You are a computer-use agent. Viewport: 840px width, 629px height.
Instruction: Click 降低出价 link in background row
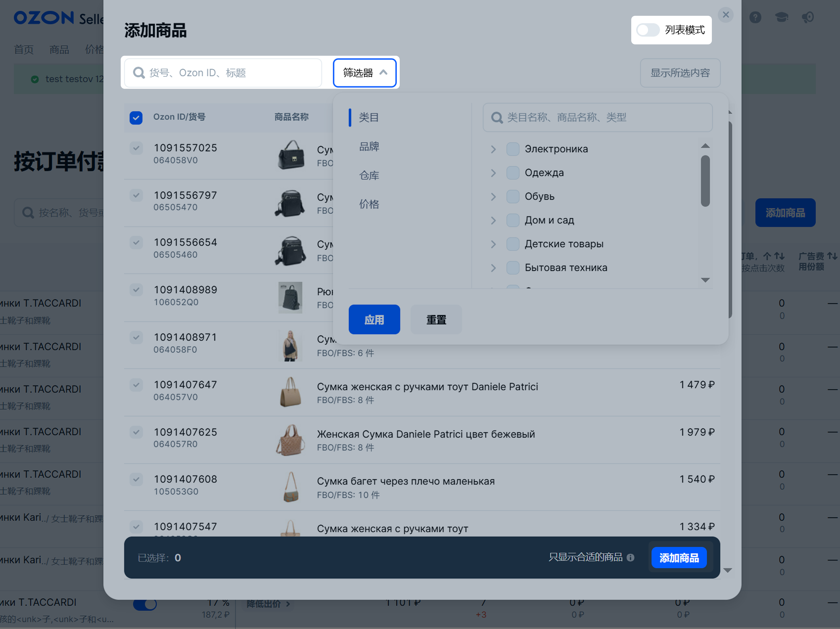(x=268, y=604)
